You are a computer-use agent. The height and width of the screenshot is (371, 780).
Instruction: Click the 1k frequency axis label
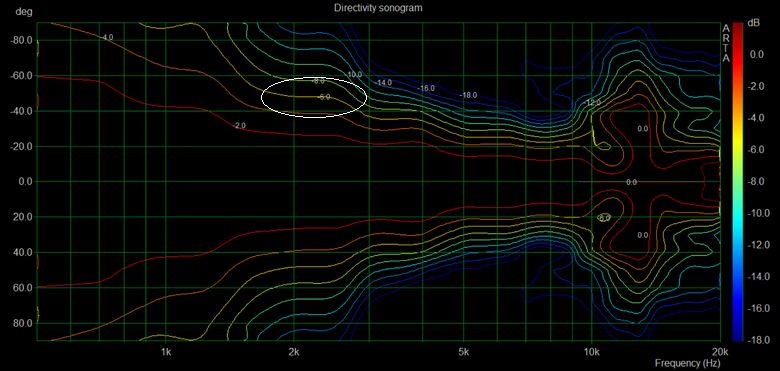pyautogui.click(x=166, y=351)
